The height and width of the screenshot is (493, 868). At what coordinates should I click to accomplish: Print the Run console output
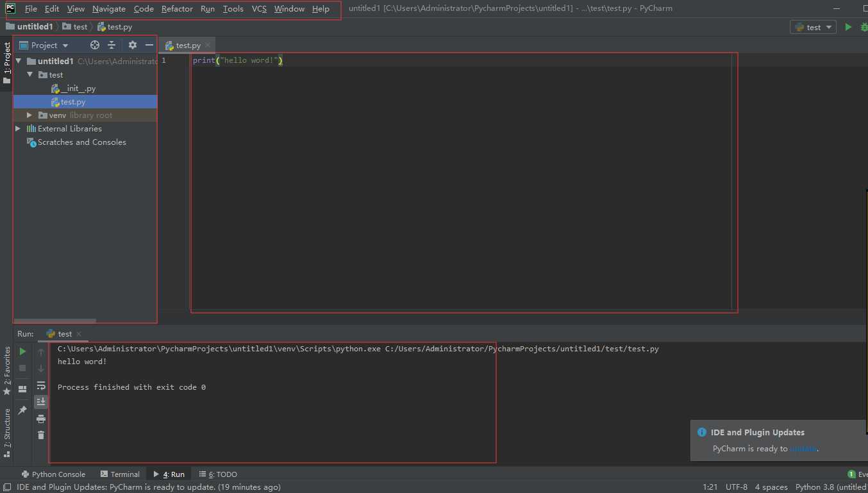tap(41, 419)
